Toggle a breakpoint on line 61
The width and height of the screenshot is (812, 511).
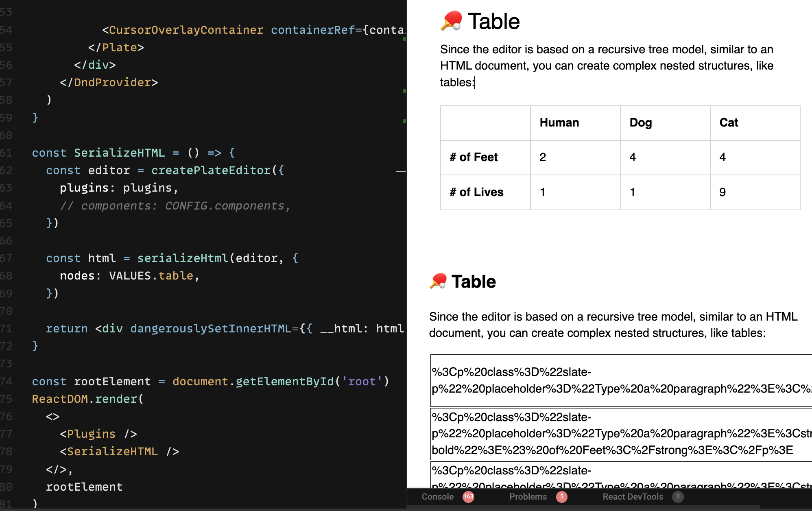click(x=22, y=153)
